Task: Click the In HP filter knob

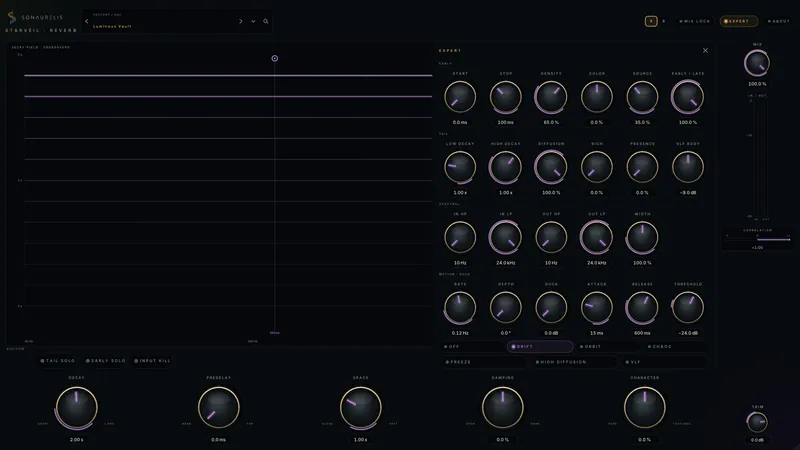Action: click(460, 237)
